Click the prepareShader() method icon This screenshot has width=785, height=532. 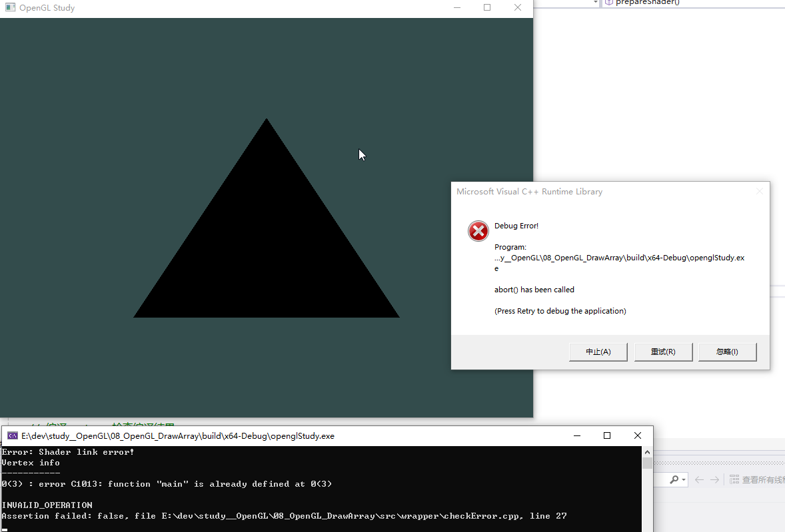point(609,3)
